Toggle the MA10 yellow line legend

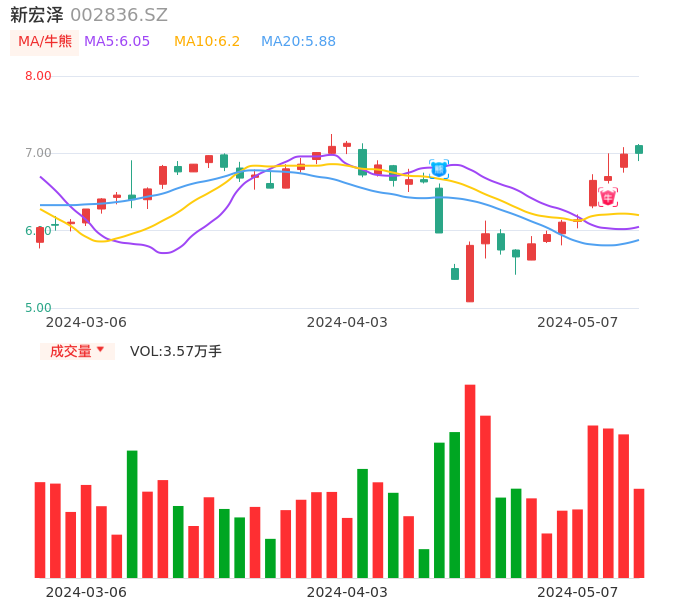(x=207, y=42)
